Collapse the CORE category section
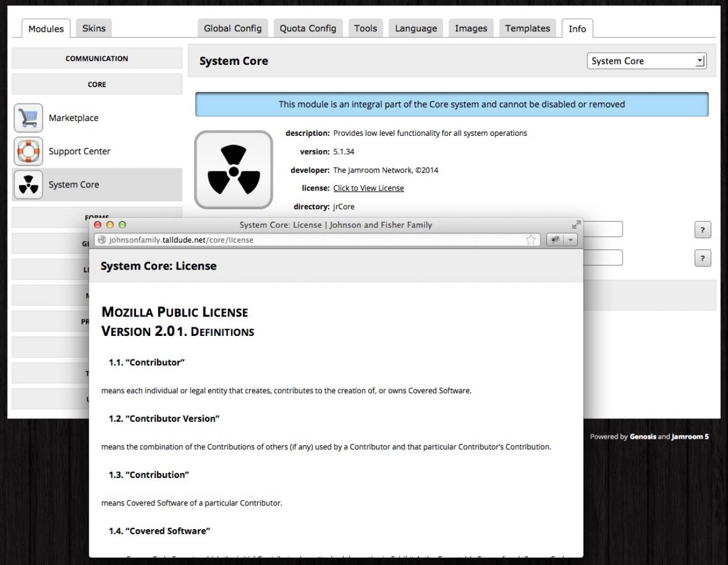 click(x=97, y=85)
